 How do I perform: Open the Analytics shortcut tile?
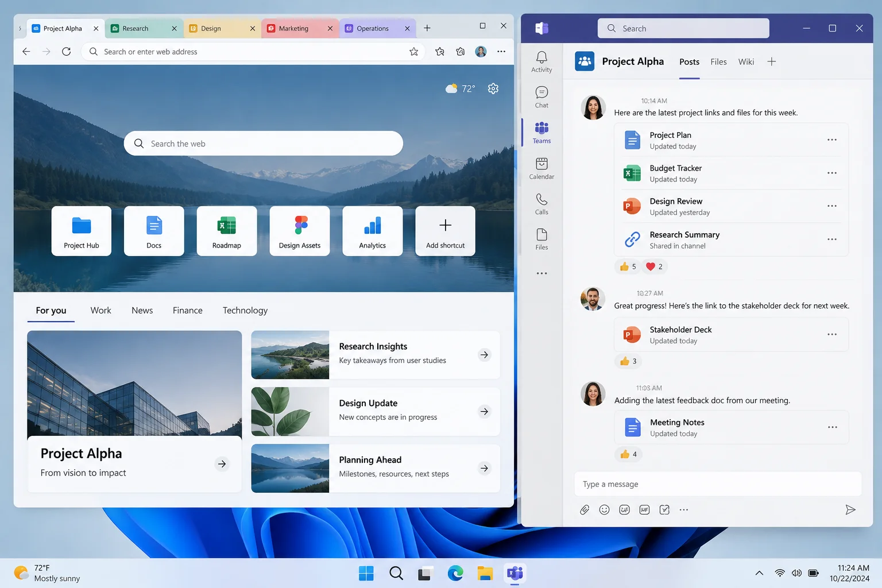(373, 231)
